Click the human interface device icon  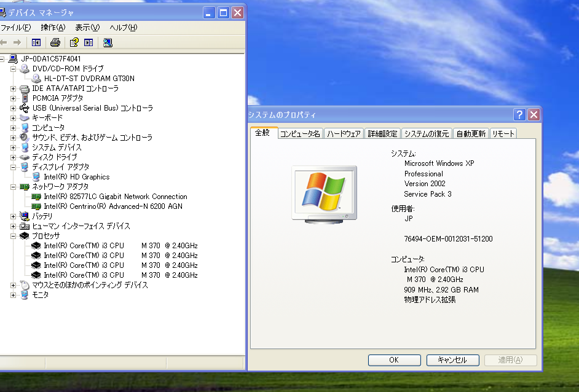pos(25,226)
